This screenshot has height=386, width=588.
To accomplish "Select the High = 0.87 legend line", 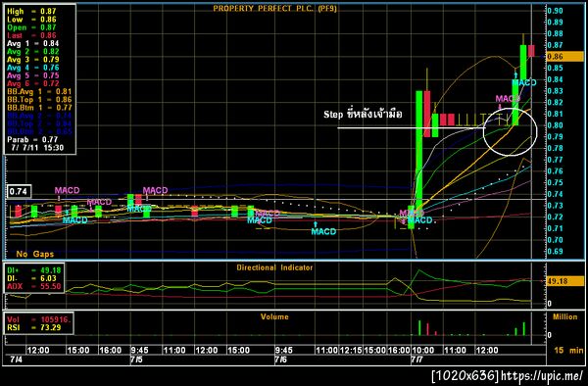I will [32, 12].
